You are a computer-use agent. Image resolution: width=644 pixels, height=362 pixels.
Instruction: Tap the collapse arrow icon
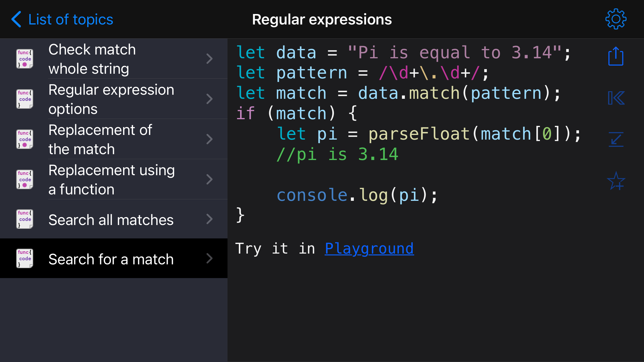[616, 139]
